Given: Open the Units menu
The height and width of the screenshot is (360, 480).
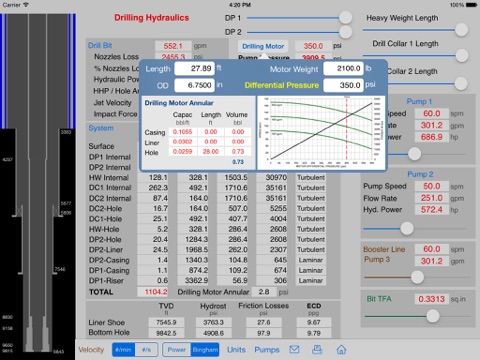Looking at the screenshot, I should click(236, 350).
